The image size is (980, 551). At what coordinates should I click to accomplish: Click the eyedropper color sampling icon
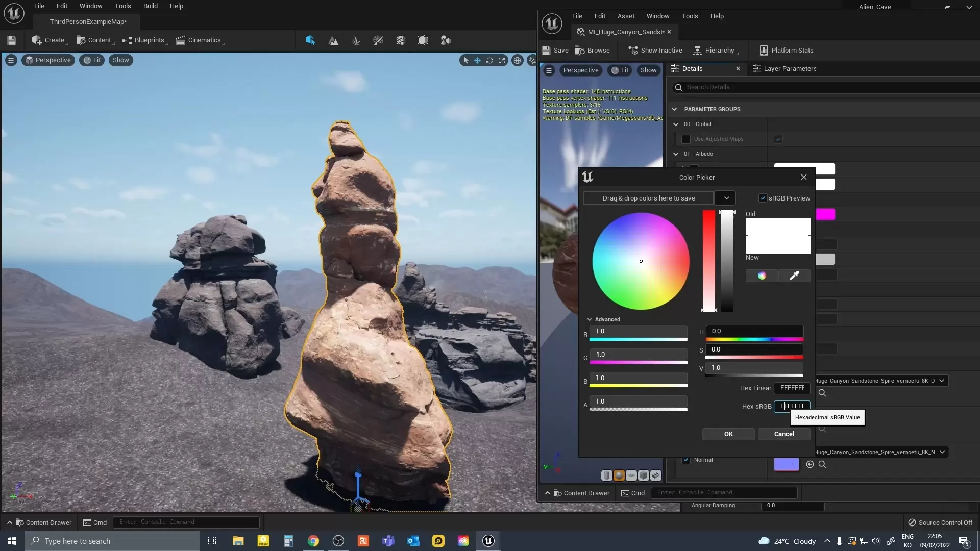(x=794, y=275)
